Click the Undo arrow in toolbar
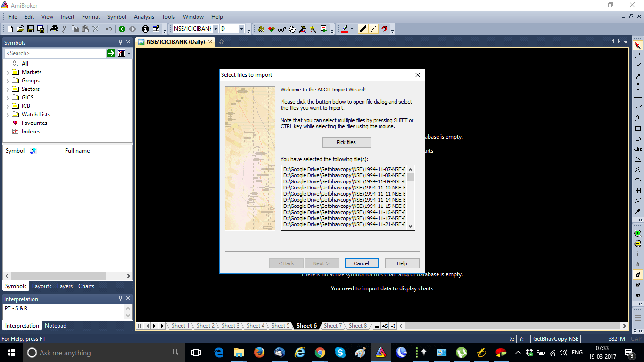The width and height of the screenshot is (644, 362). pyautogui.click(x=109, y=29)
